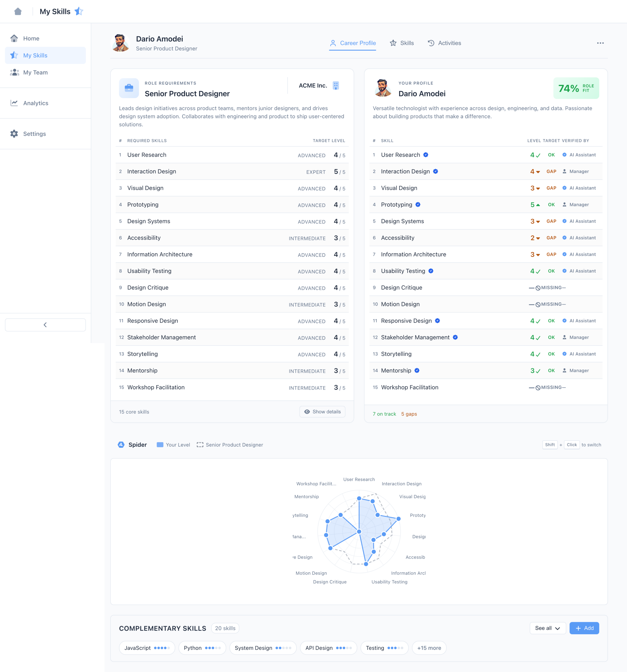Click the Add complementary skill button
627x672 pixels.
click(584, 628)
